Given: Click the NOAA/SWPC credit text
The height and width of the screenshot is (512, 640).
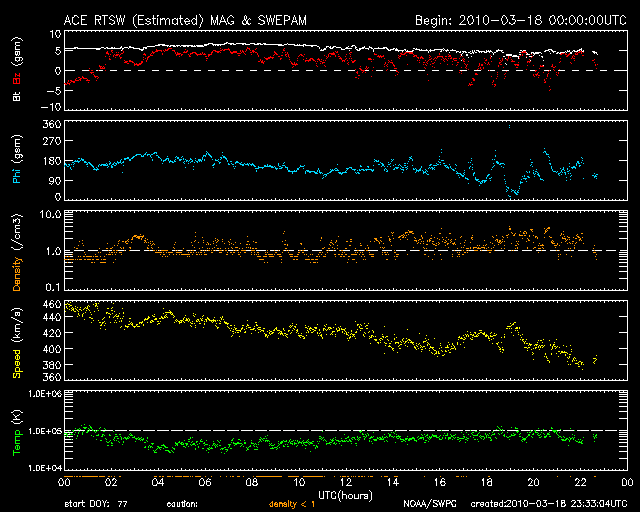Looking at the screenshot, I should [429, 504].
